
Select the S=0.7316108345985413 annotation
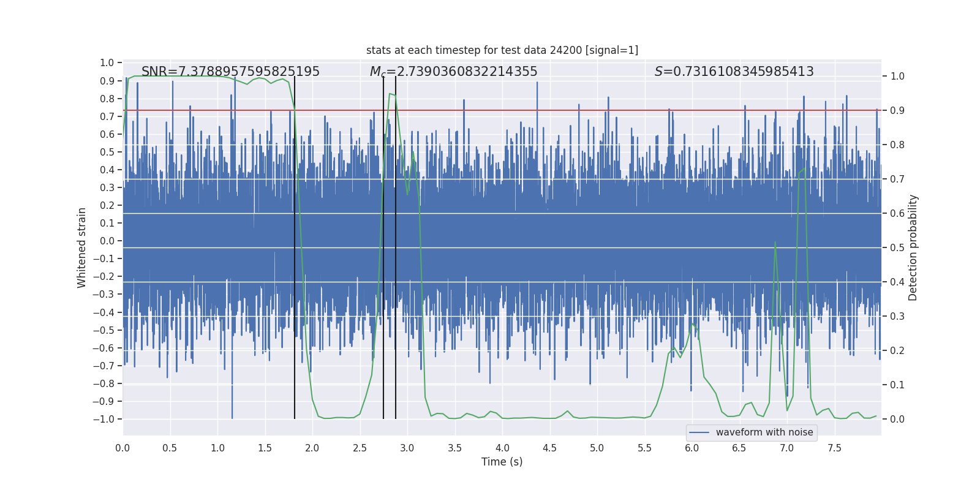734,72
